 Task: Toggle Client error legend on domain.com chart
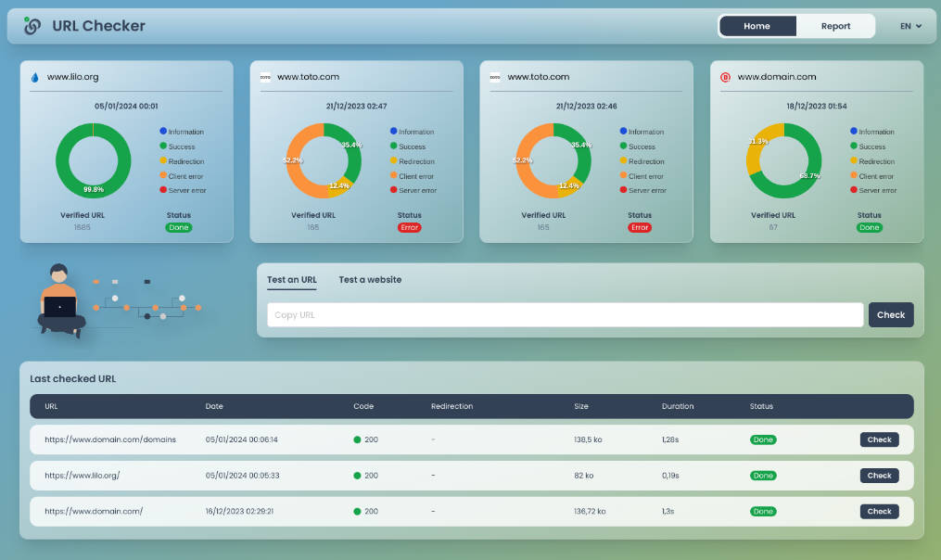(x=854, y=176)
